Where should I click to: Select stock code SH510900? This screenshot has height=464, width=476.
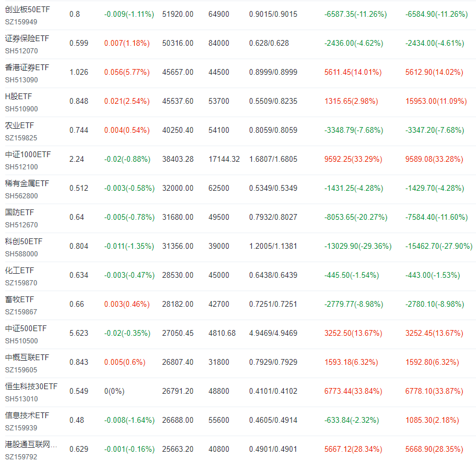coord(21,109)
